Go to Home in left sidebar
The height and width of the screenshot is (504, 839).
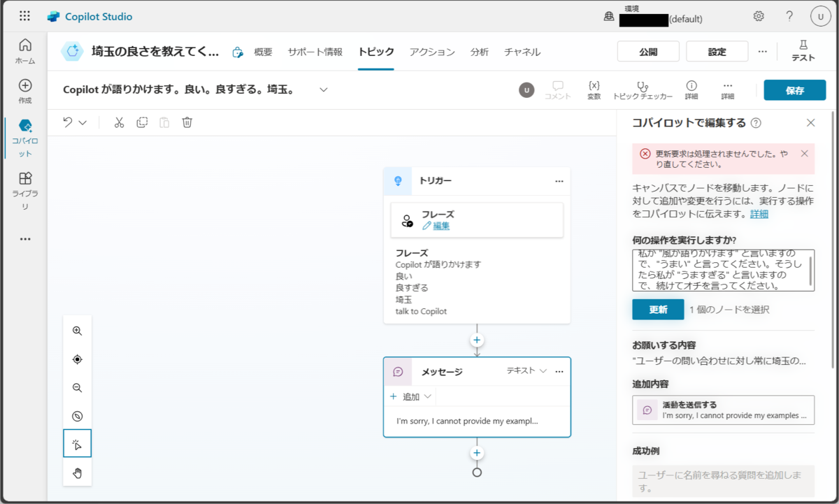(25, 52)
